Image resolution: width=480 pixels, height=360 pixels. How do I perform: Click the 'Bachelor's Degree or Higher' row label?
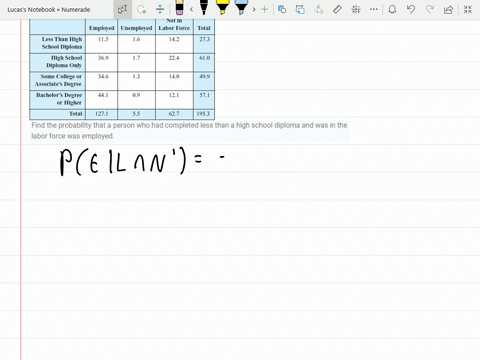(59, 99)
